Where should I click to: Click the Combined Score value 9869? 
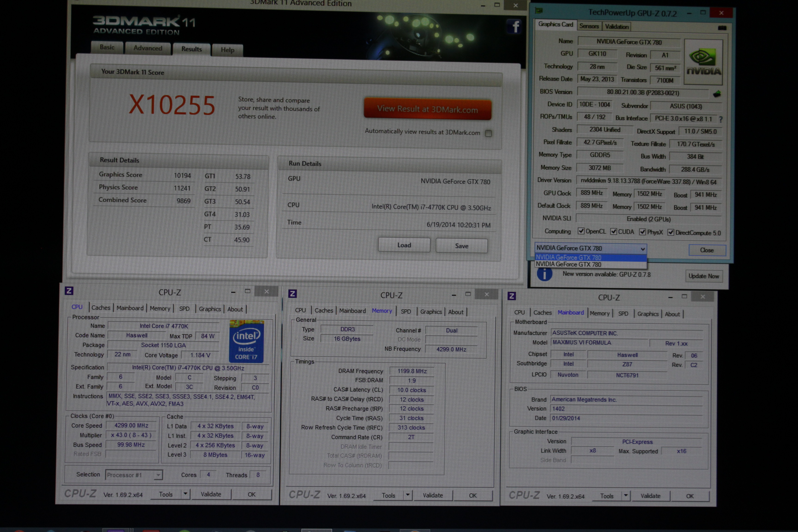[x=183, y=201]
